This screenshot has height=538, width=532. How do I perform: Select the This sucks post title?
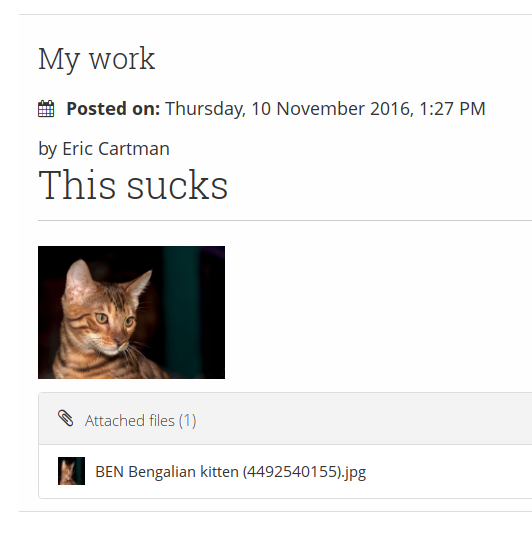point(133,185)
